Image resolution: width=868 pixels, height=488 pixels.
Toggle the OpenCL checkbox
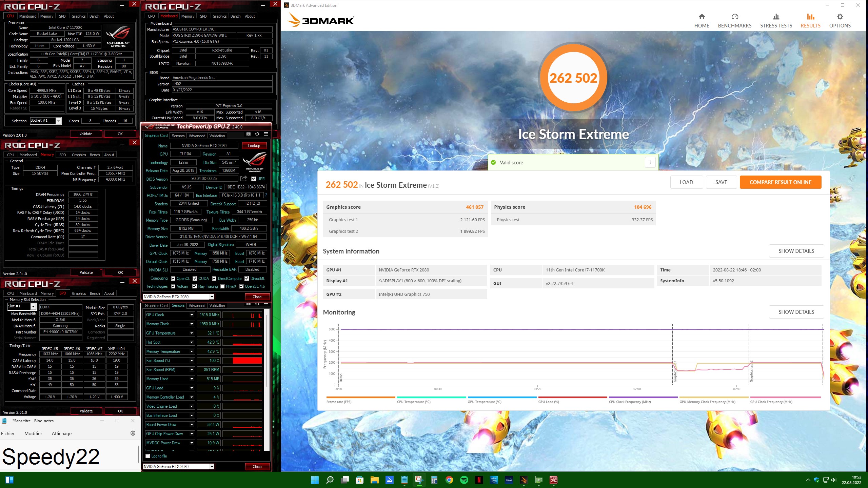point(173,279)
